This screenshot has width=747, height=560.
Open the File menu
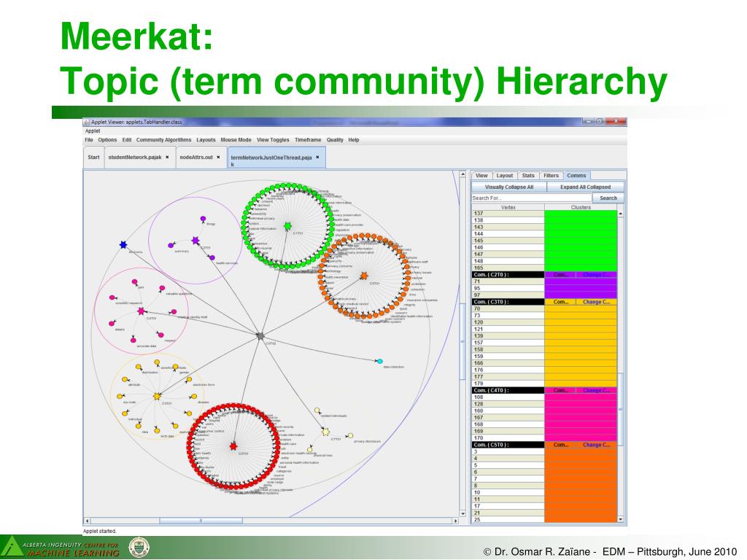pos(88,140)
